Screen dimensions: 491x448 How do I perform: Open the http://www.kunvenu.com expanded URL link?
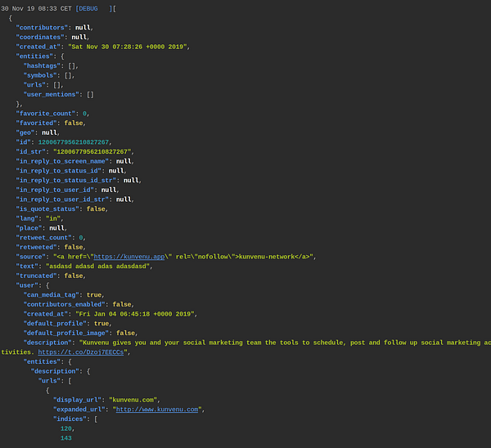157,410
